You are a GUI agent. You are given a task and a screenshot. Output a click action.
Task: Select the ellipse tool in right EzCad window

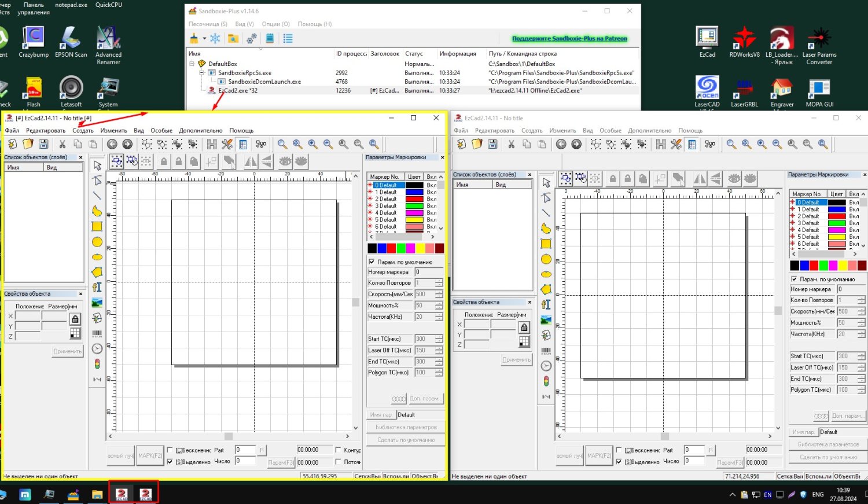[x=546, y=274]
